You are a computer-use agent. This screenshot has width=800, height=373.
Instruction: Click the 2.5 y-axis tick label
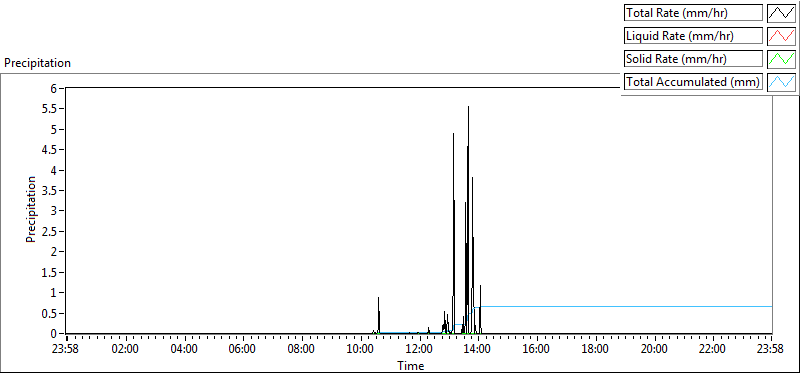pos(48,231)
